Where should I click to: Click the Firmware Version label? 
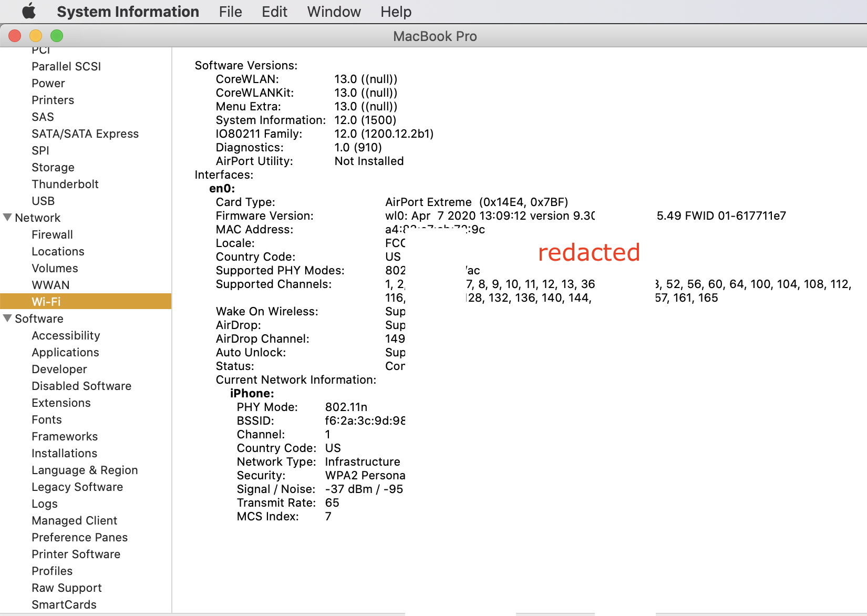264,215
